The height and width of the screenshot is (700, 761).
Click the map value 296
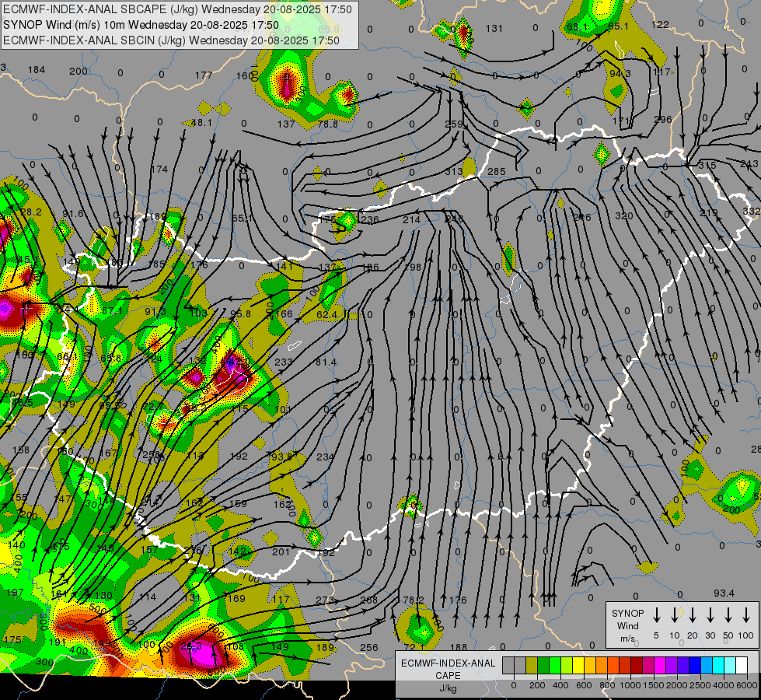coord(663,120)
